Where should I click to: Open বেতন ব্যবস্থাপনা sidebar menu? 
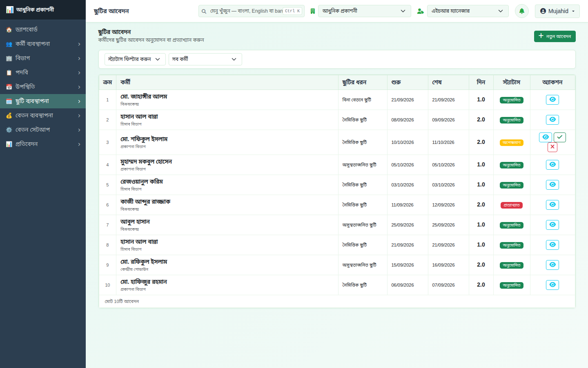43,115
